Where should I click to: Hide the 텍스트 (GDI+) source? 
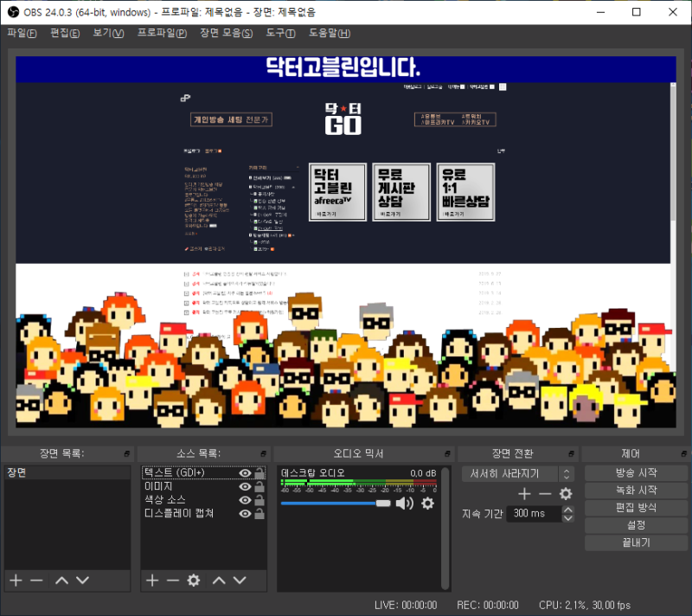pyautogui.click(x=245, y=473)
